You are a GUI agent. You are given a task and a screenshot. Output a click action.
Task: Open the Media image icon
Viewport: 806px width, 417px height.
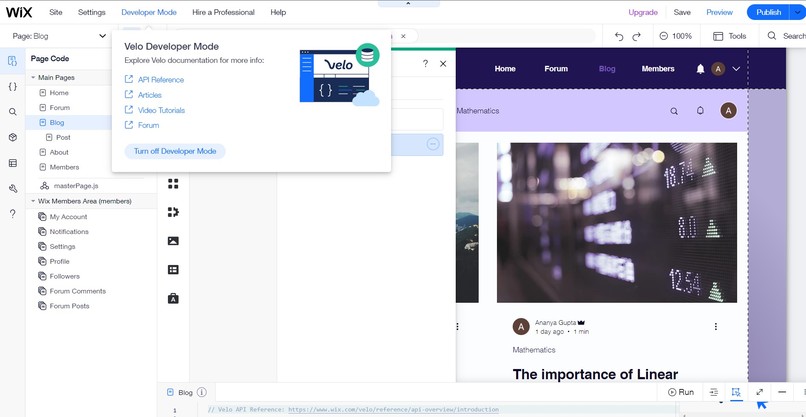pyautogui.click(x=173, y=241)
